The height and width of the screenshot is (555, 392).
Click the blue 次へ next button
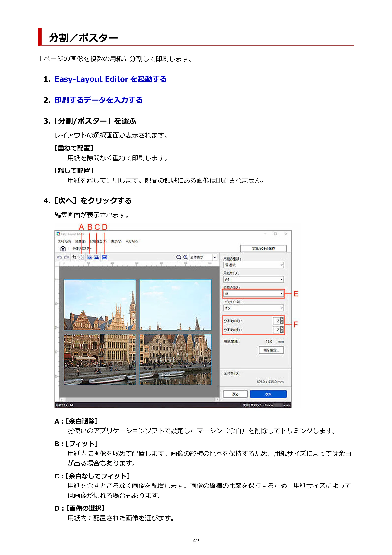coord(268,394)
